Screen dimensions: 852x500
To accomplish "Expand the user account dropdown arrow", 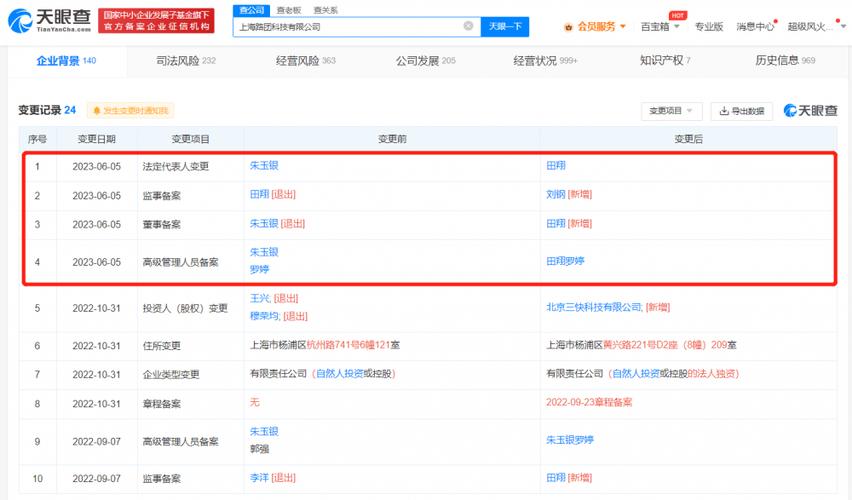I will [843, 27].
